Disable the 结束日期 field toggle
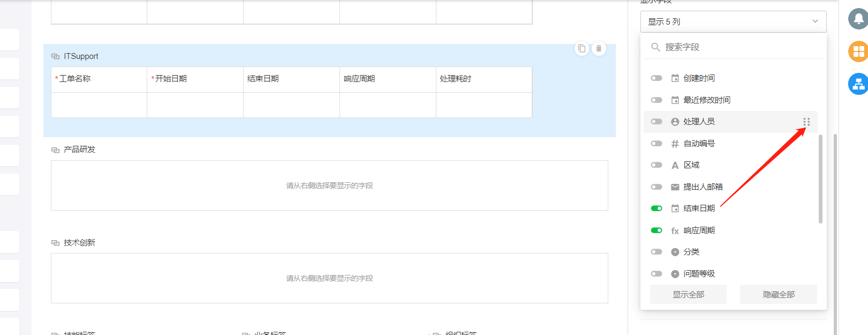 [656, 209]
